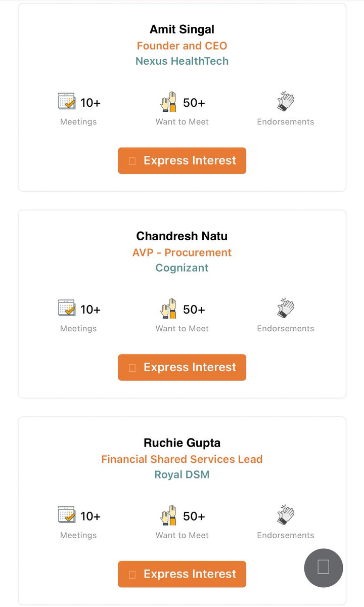Click Want to Meet hands icon for Chandresh Natu

168,308
